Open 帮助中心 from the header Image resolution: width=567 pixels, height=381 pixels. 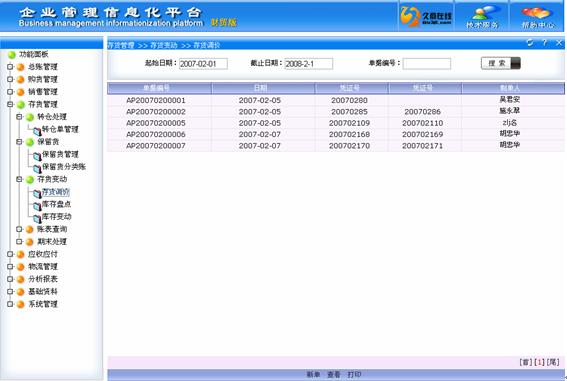click(x=538, y=17)
